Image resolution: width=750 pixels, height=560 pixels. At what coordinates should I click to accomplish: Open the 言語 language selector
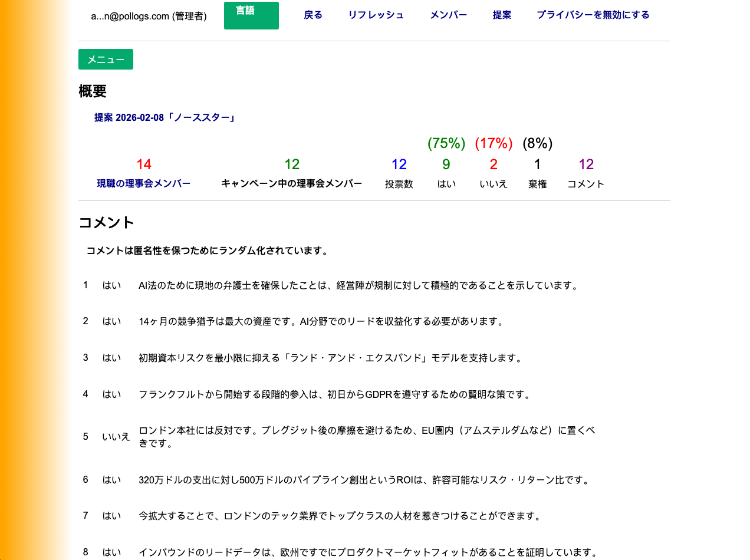pyautogui.click(x=251, y=15)
